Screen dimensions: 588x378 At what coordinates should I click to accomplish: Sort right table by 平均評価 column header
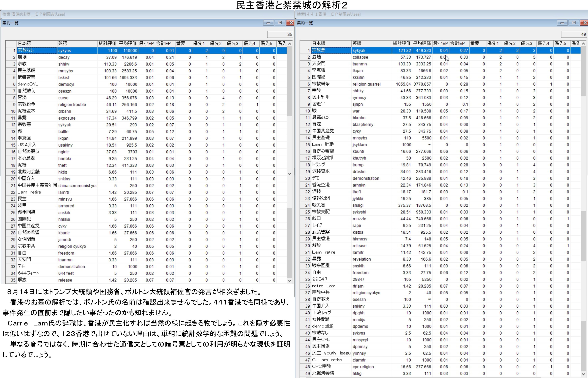coord(422,43)
